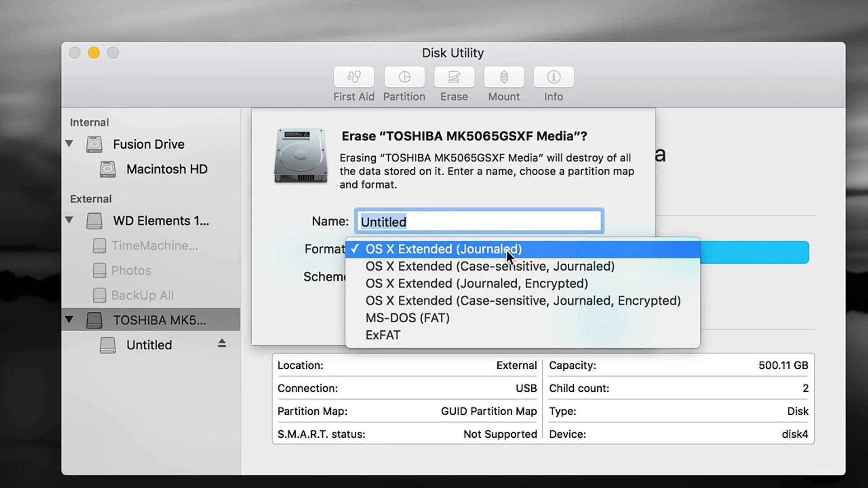
Task: Choose MS-DOS (FAT) format option
Action: [407, 318]
